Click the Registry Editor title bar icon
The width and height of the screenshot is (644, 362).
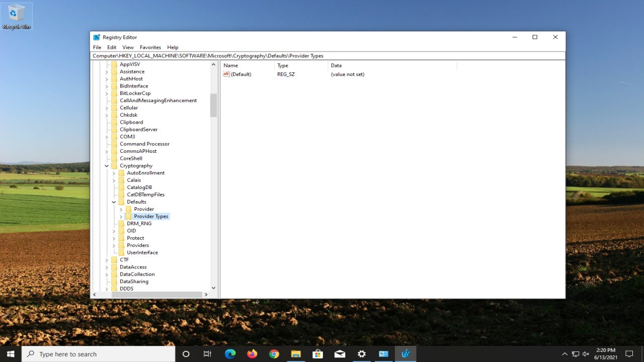97,37
